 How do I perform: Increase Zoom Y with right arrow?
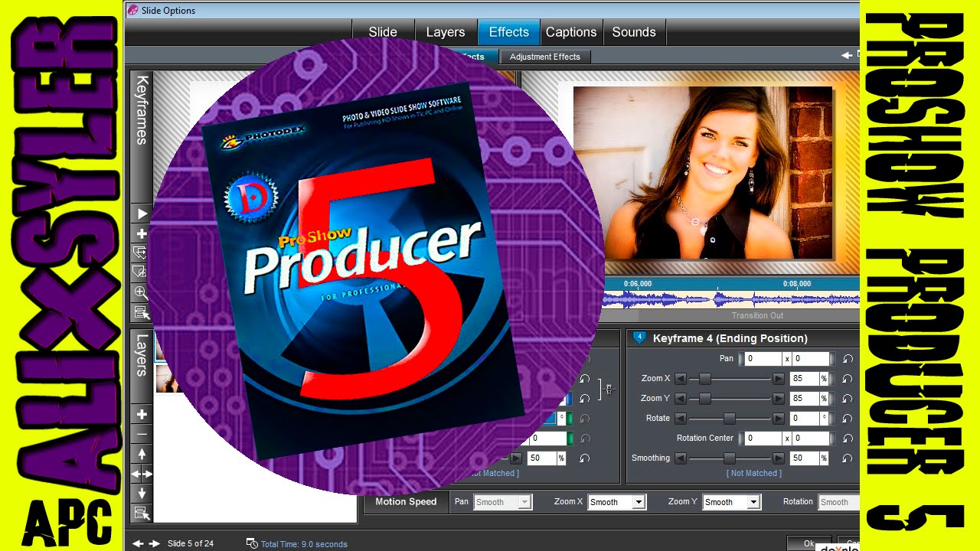click(779, 398)
